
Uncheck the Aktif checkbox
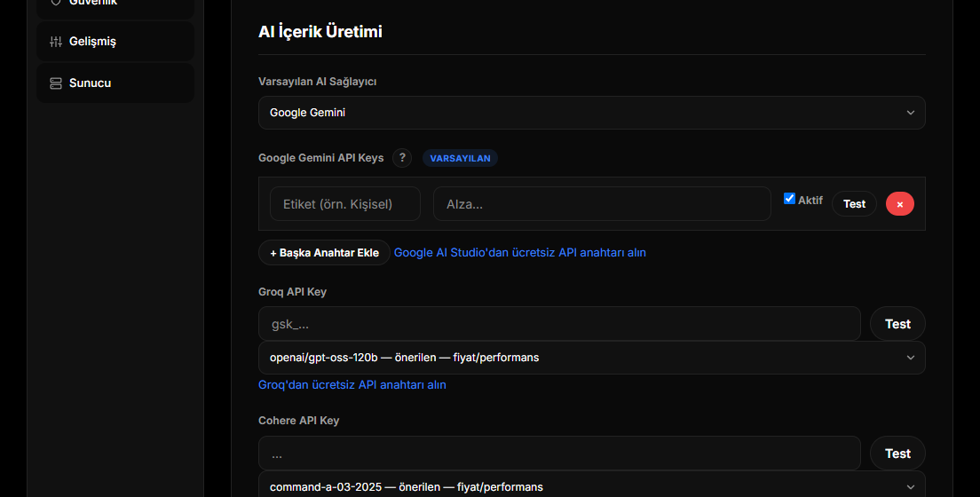789,199
